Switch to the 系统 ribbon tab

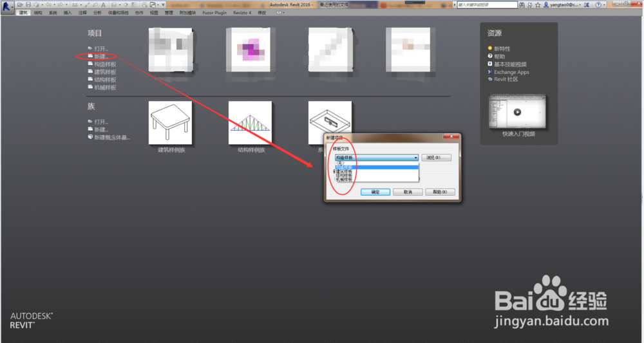pyautogui.click(x=53, y=13)
